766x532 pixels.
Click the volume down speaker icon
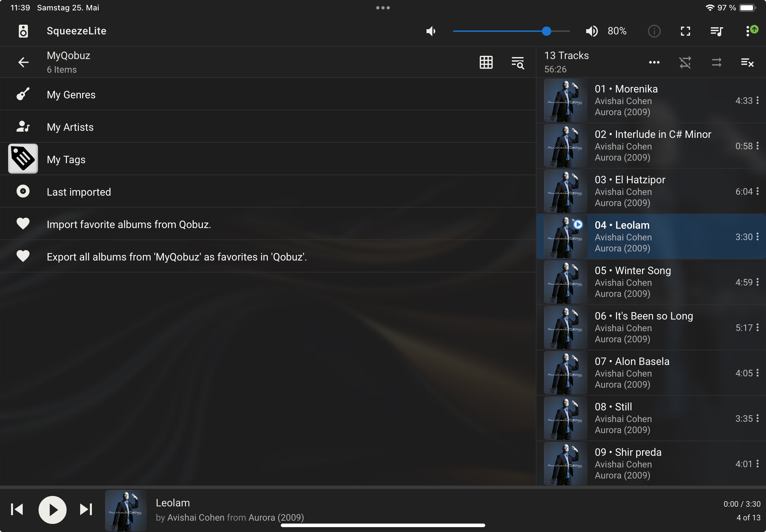pos(430,31)
